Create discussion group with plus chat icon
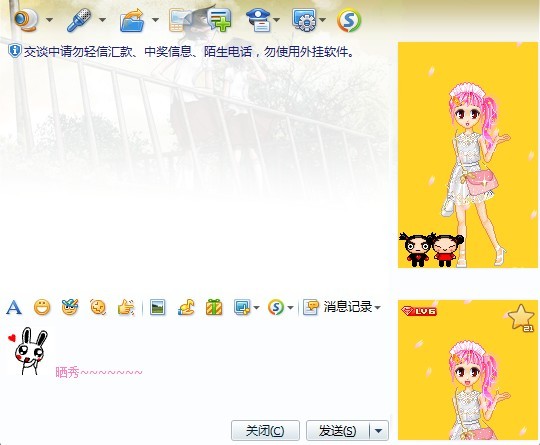 pos(220,20)
